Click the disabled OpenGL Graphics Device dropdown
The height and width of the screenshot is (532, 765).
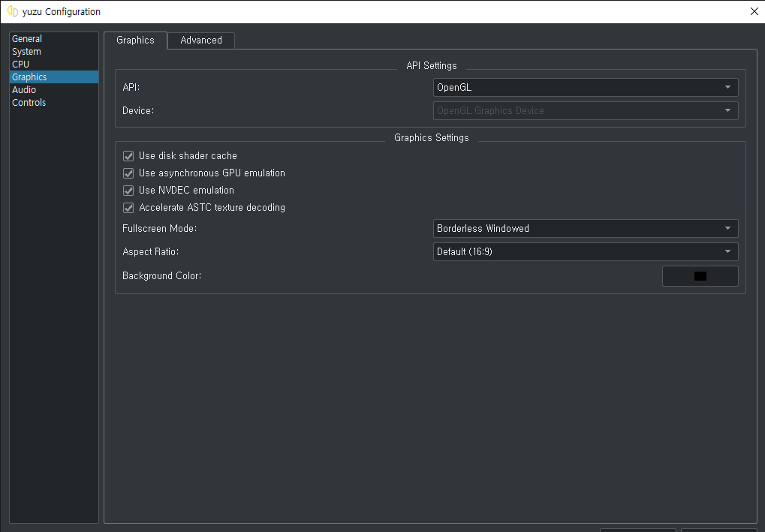[x=586, y=111]
